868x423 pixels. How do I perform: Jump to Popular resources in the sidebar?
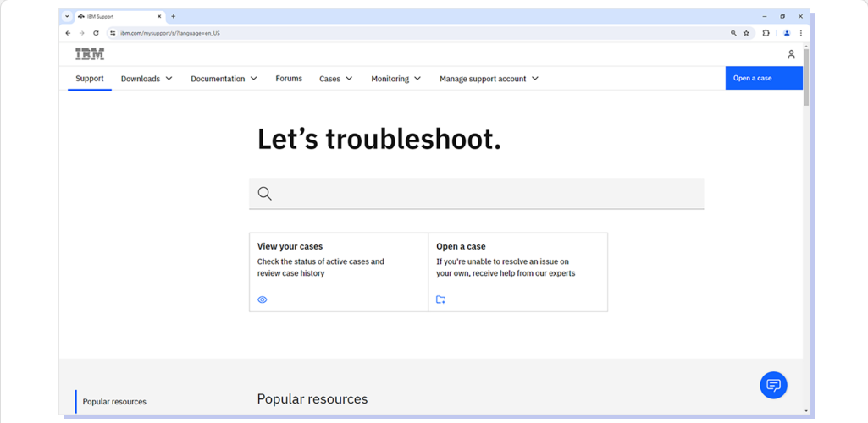point(114,402)
